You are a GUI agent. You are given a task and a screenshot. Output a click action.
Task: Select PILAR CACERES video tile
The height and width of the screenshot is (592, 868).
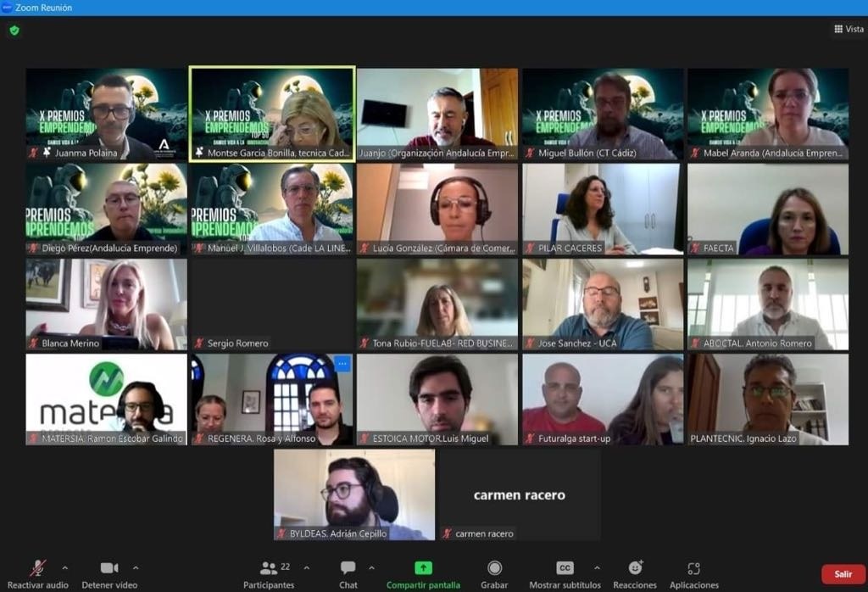click(603, 209)
